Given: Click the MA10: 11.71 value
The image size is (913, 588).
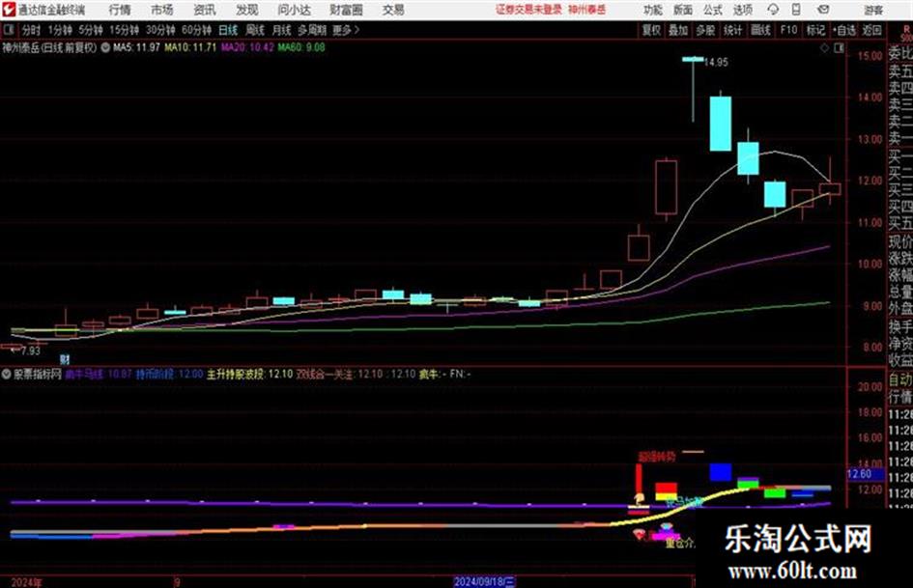Looking at the screenshot, I should coord(190,47).
